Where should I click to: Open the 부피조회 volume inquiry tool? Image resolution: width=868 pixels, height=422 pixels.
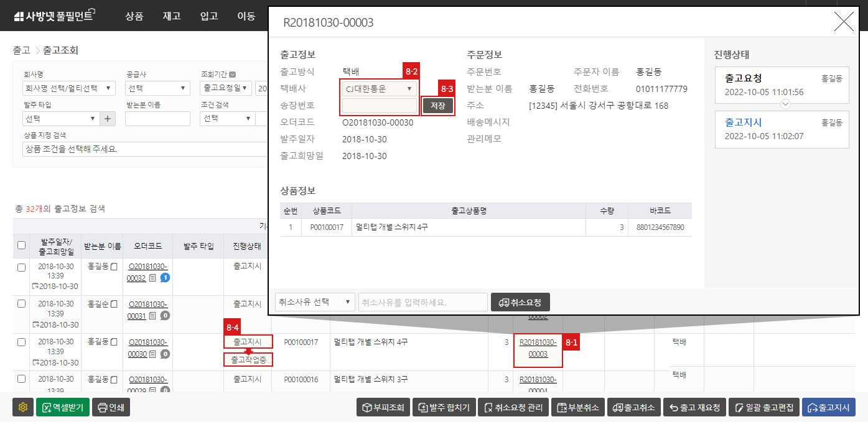click(383, 408)
